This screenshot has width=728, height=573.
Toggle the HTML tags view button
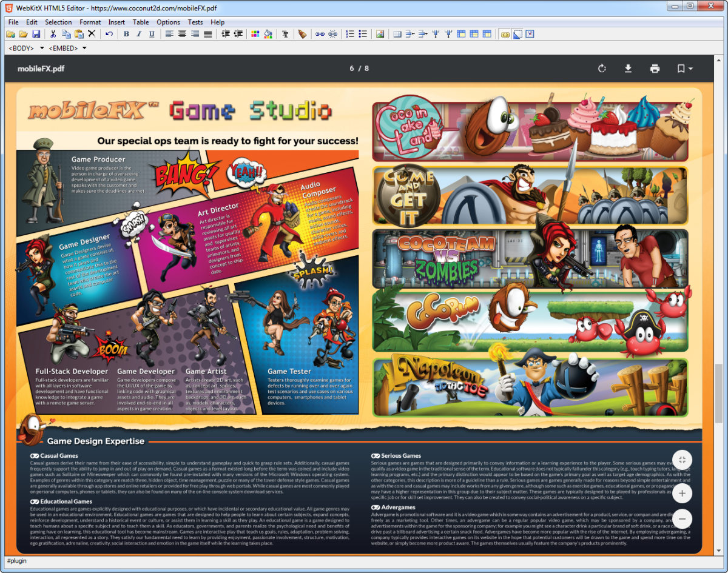tap(505, 34)
